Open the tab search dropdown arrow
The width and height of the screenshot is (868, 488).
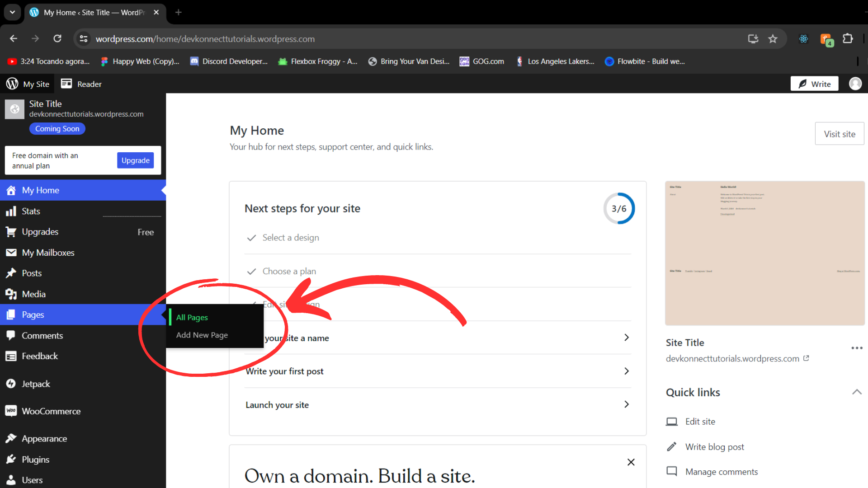[x=12, y=12]
